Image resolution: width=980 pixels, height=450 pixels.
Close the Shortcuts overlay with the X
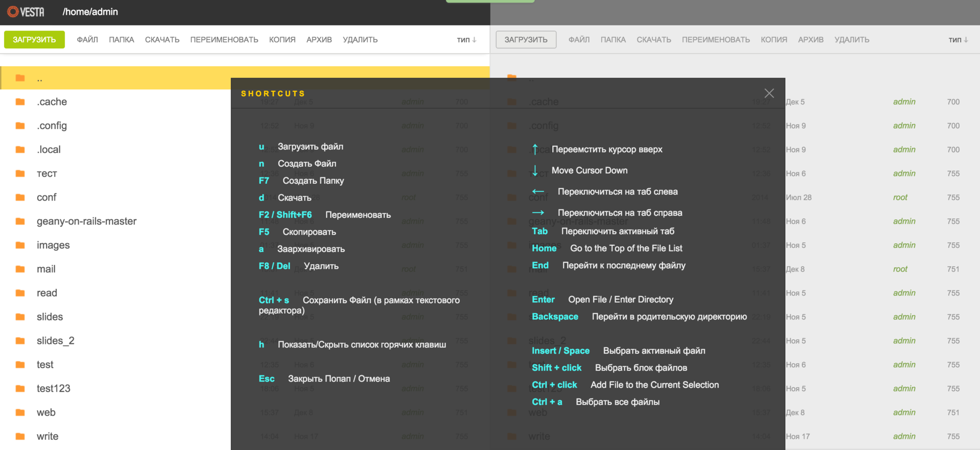pos(769,93)
